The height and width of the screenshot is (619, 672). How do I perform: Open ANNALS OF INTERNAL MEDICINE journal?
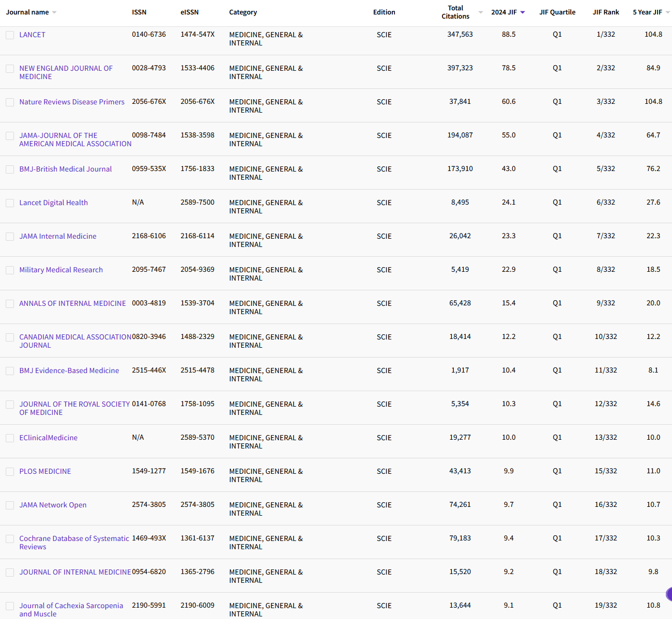72,303
